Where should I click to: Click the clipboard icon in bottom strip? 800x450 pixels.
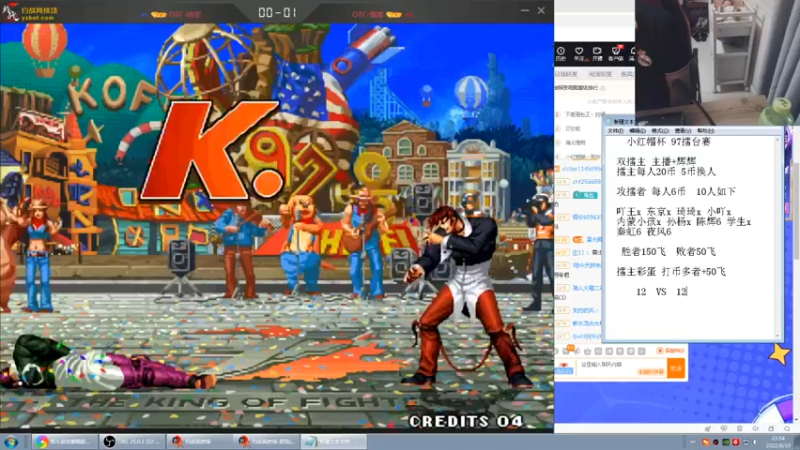tap(739, 429)
